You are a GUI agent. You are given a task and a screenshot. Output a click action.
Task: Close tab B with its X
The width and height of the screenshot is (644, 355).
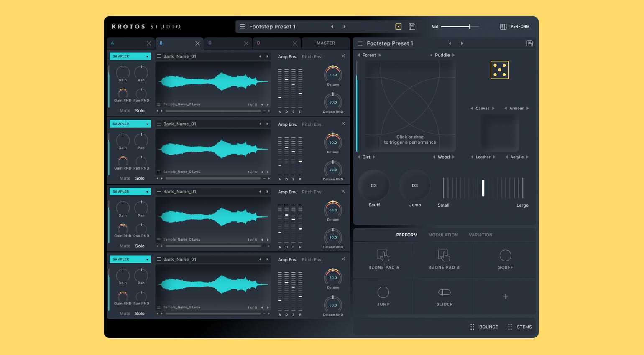[x=197, y=43]
